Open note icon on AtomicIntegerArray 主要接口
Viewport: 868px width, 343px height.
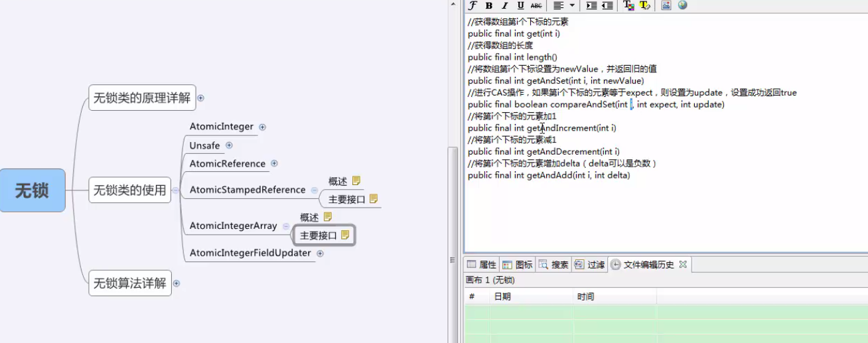click(345, 235)
